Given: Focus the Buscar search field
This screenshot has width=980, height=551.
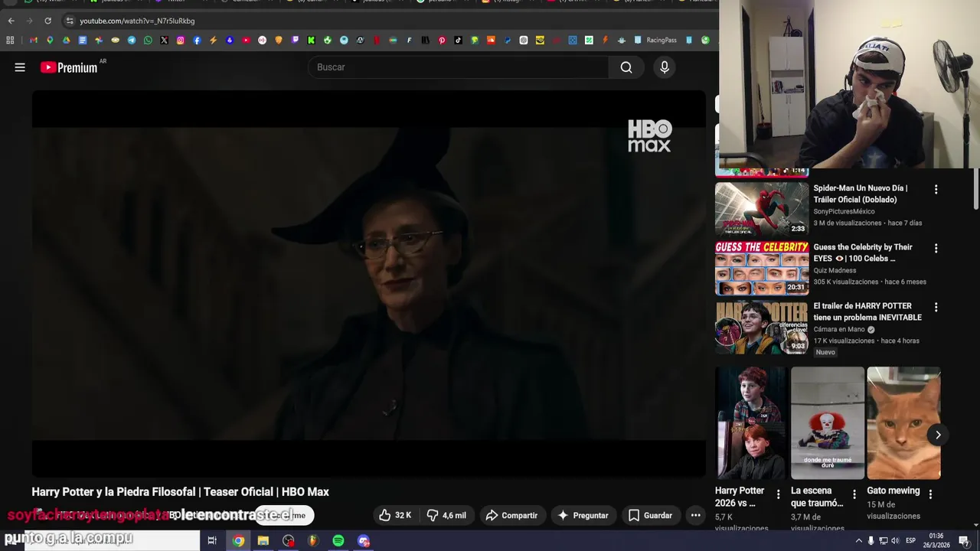Looking at the screenshot, I should pos(459,67).
